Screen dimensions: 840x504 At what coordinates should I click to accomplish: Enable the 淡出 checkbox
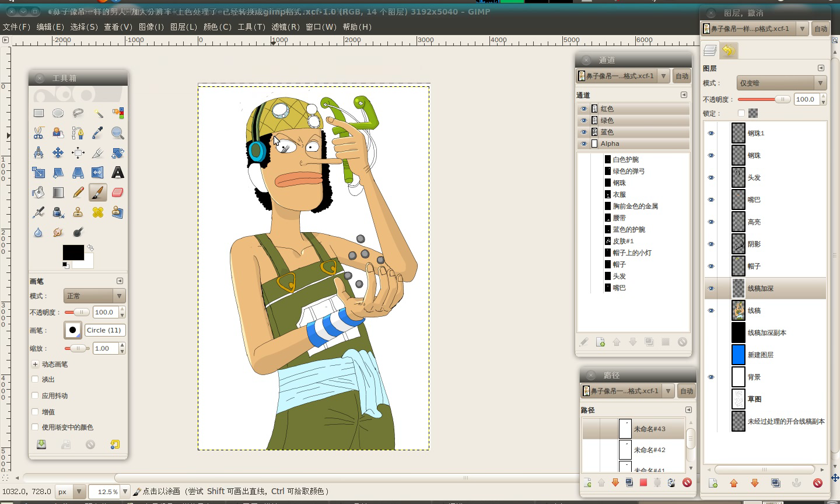[35, 379]
